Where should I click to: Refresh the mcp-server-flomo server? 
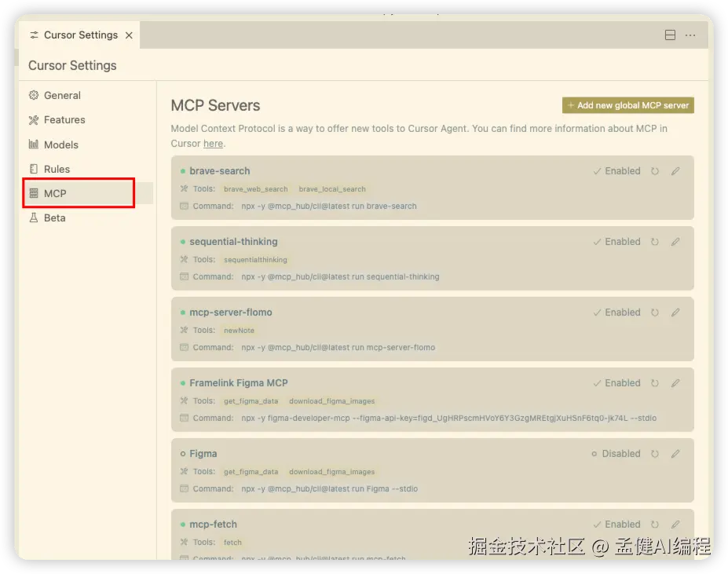click(x=655, y=312)
